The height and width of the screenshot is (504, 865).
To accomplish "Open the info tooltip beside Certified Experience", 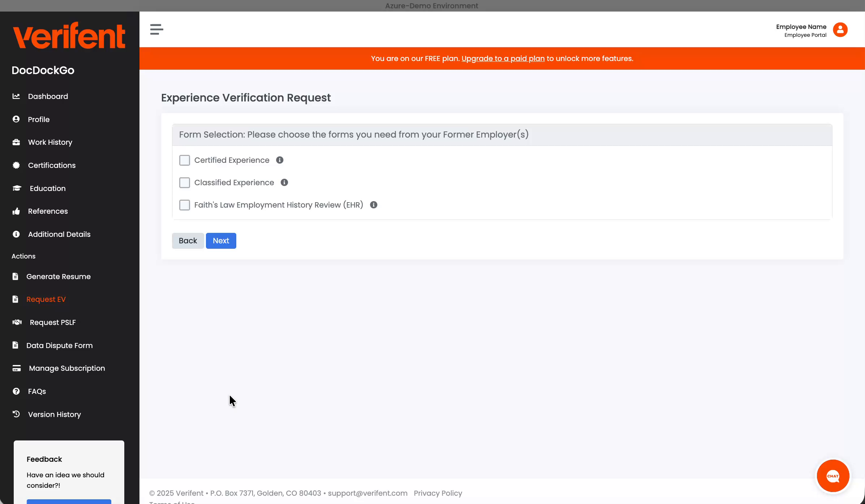I will (279, 160).
